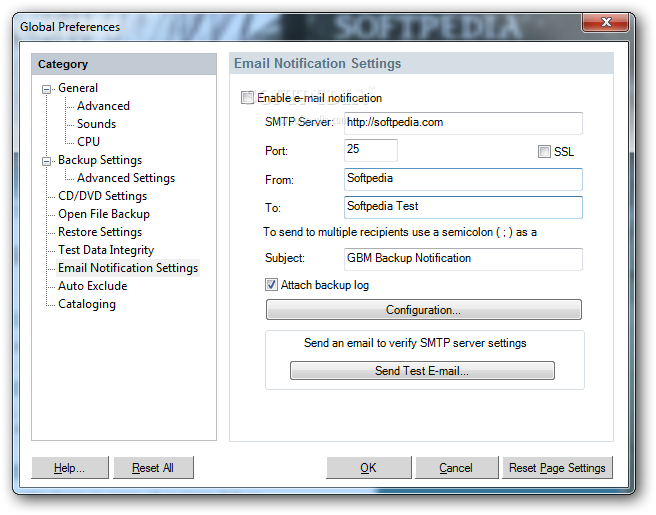Screen dimensions: 656x515
Task: Focus the To recipients field
Action: [x=463, y=207]
